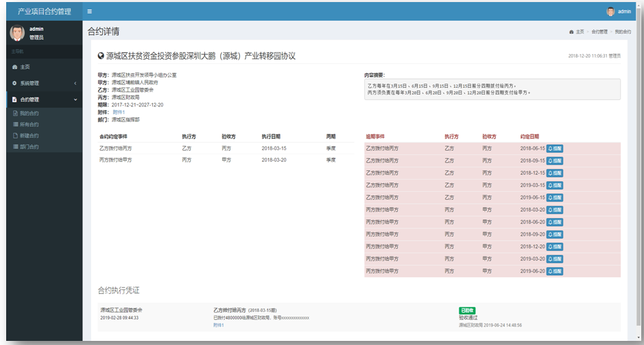Collapse the 合约管理 menu chevron
Image resolution: width=644 pixels, height=345 pixels.
point(75,99)
